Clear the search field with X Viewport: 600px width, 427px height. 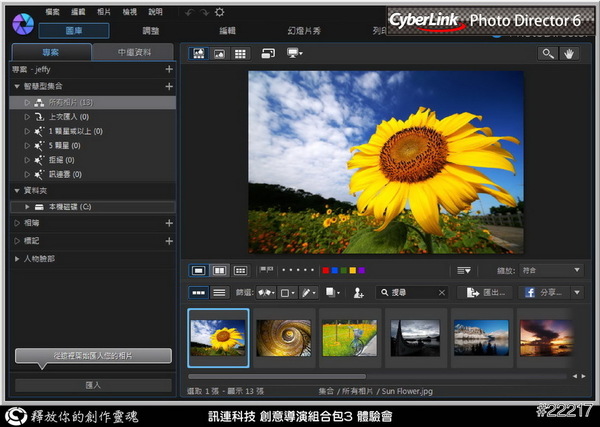442,293
